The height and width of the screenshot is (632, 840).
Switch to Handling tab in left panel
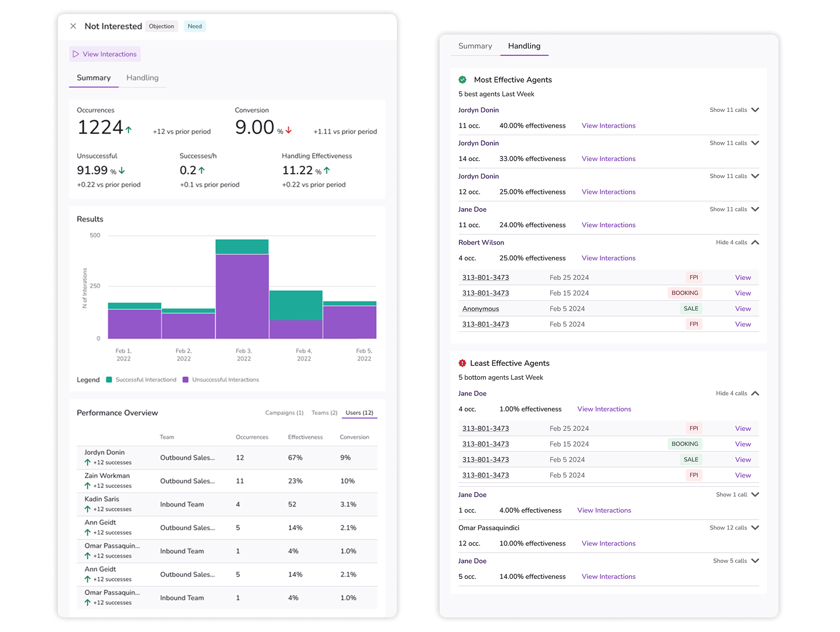point(142,78)
